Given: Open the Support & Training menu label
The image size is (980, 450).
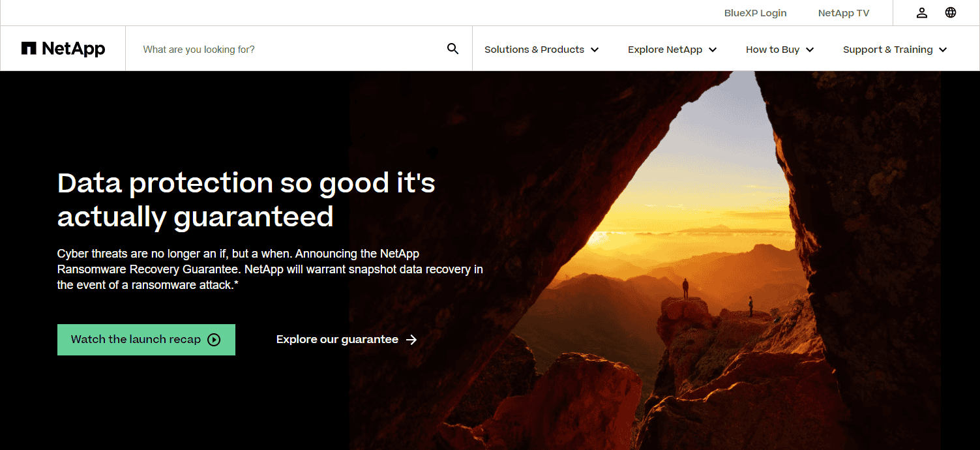Looking at the screenshot, I should [x=887, y=50].
